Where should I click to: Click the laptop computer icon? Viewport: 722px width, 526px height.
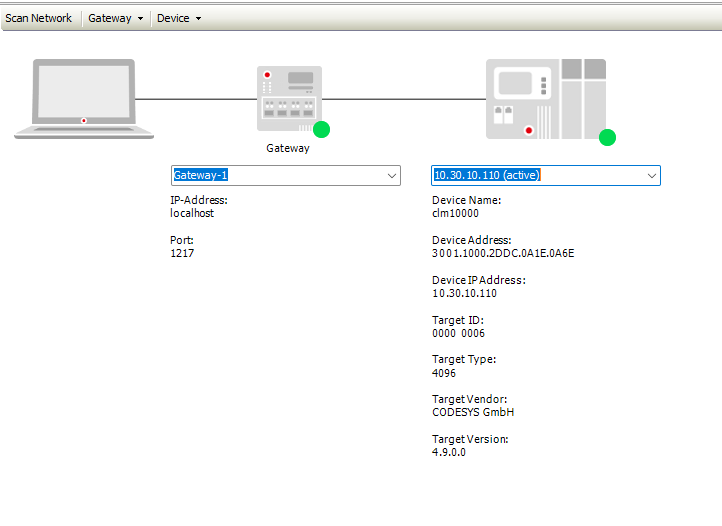(x=83, y=98)
